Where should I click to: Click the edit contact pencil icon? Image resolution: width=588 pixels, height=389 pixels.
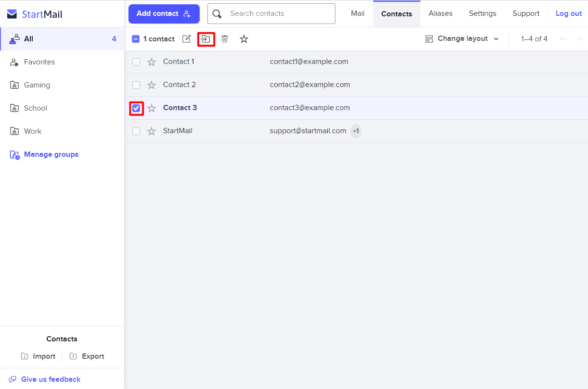pos(187,39)
